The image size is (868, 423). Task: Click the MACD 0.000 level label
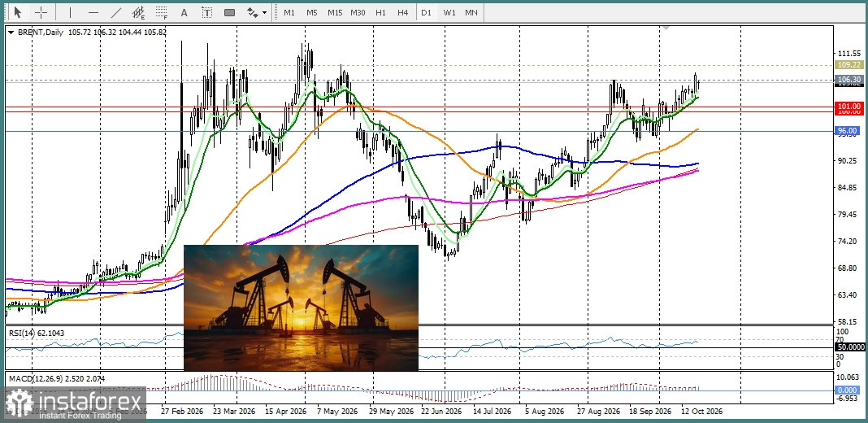click(848, 390)
